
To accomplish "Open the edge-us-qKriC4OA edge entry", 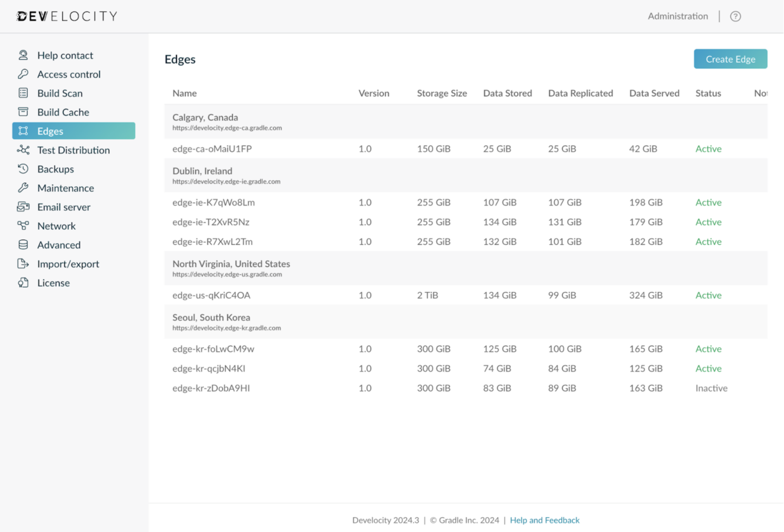I will pyautogui.click(x=211, y=295).
